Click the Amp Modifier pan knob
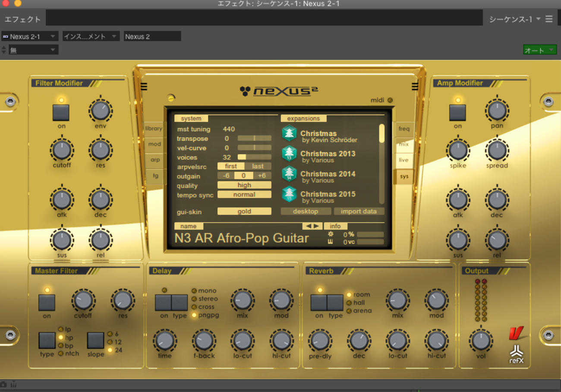 pyautogui.click(x=497, y=111)
